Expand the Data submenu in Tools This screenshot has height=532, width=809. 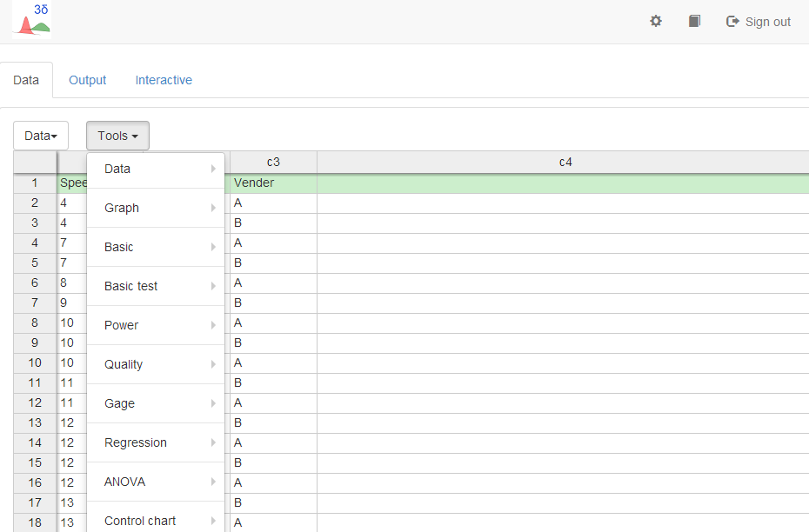tap(156, 169)
